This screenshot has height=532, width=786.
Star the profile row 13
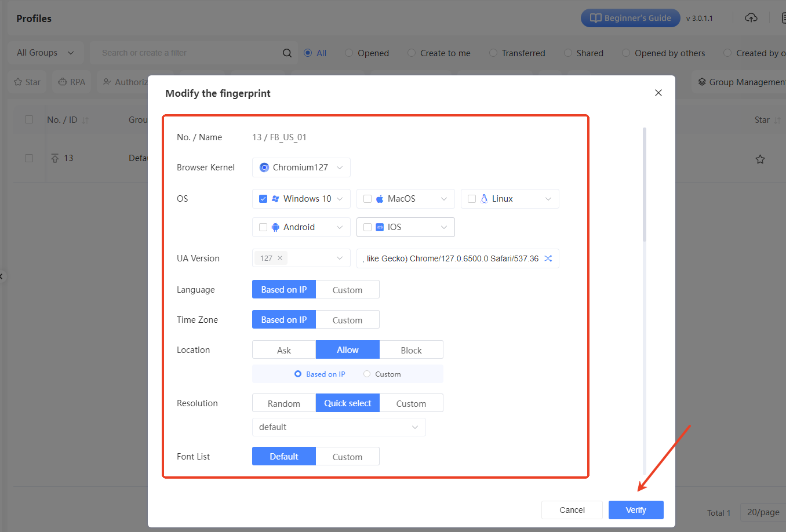pos(760,159)
